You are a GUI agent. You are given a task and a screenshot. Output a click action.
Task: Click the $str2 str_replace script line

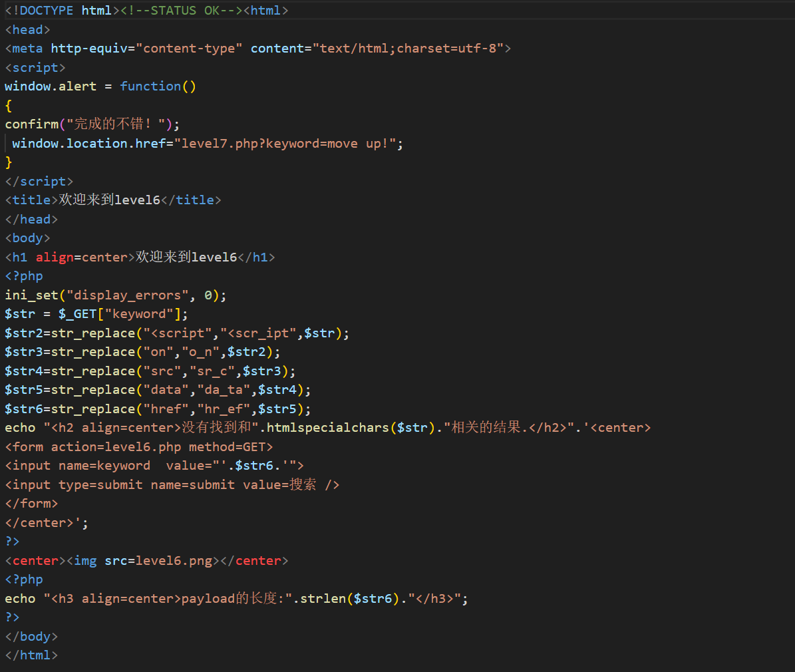pos(177,333)
